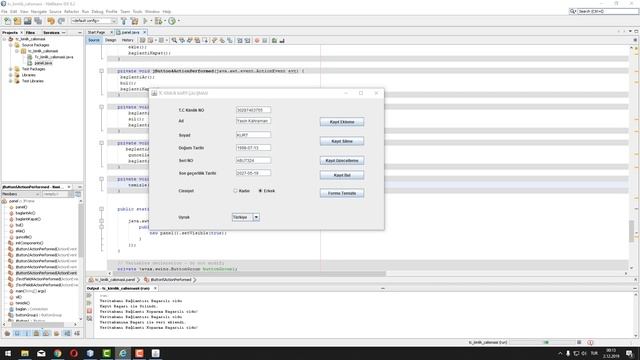640x360 pixels.
Task: Switch to the Services panel tab
Action: point(51,33)
